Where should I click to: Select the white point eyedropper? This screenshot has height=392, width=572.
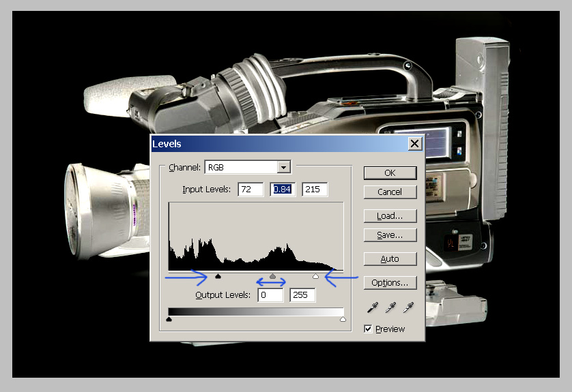408,307
